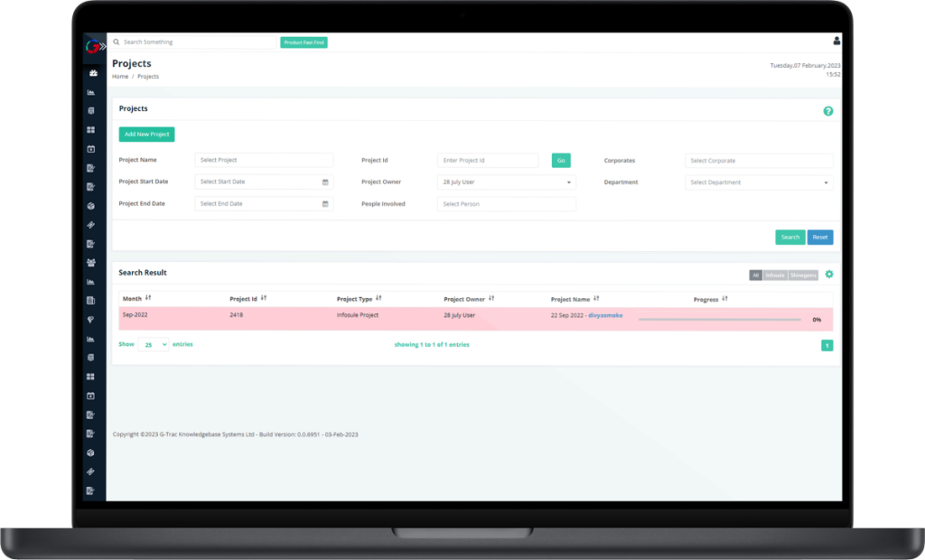Open the Show entries count dropdown
The image size is (925, 560).
click(153, 345)
